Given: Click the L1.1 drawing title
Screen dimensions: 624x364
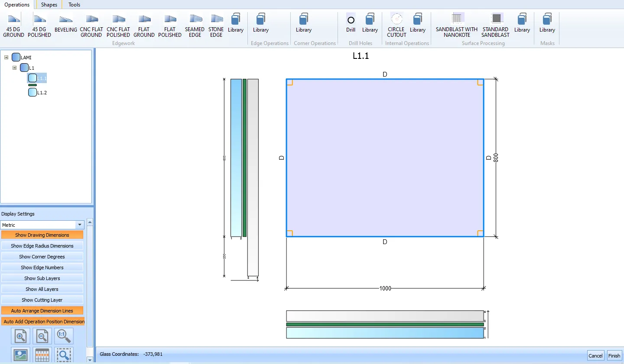Looking at the screenshot, I should click(361, 56).
